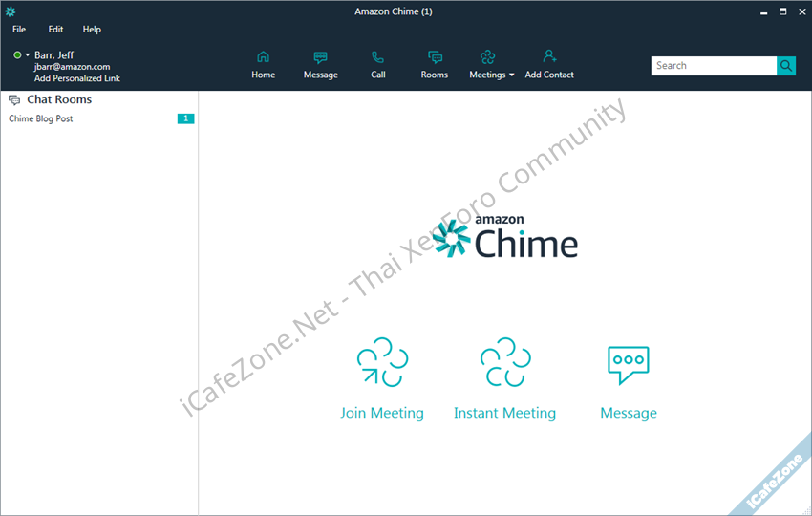Click the unread badge showing 1
812x516 pixels.
click(186, 118)
